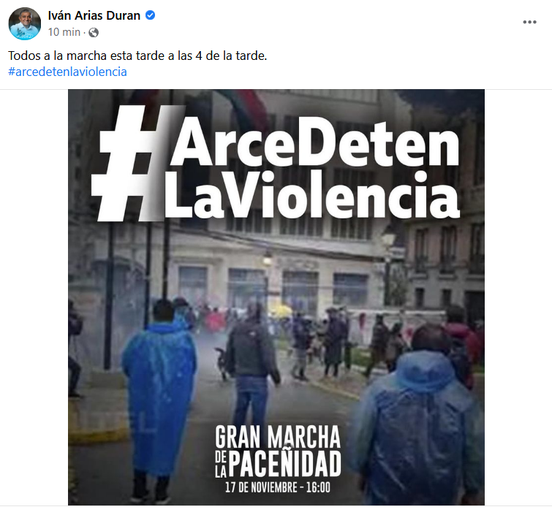Screen dimensions: 552x515
Task: Click the globe public audience icon
Action: pyautogui.click(x=93, y=32)
